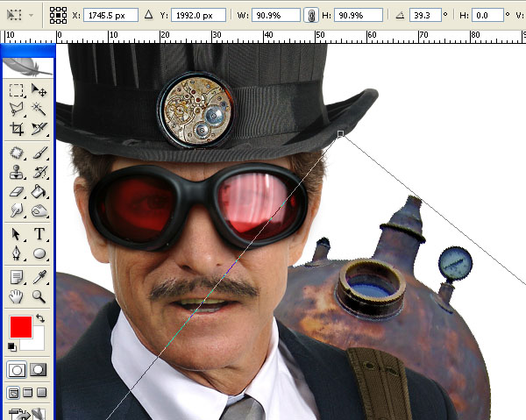Image resolution: width=526 pixels, height=420 pixels.
Task: Click the horizontal ruler at mark 50
Action: pos(319,35)
